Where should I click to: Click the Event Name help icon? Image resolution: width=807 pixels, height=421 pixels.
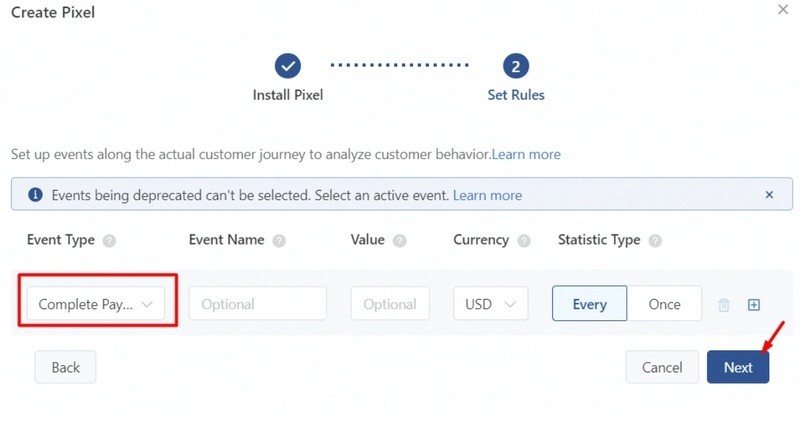[279, 240]
